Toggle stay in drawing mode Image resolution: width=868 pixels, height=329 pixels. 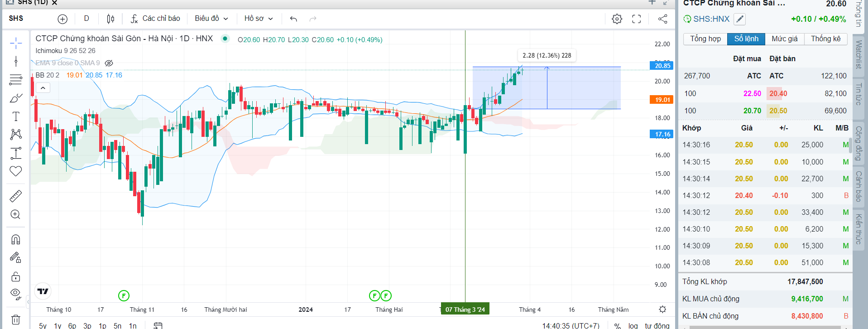point(16,258)
